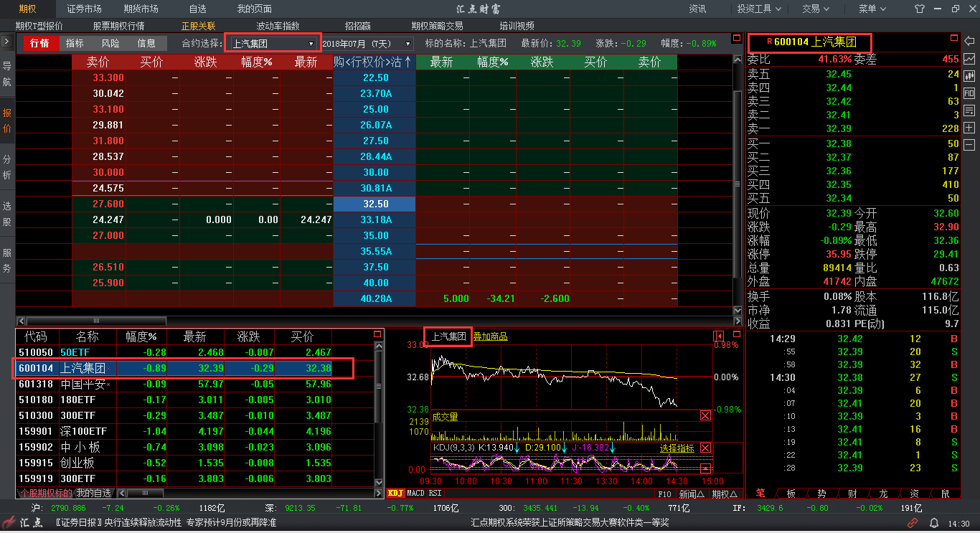
Task: Open the candlestick K-line chart icon
Action: pyautogui.click(x=969, y=75)
